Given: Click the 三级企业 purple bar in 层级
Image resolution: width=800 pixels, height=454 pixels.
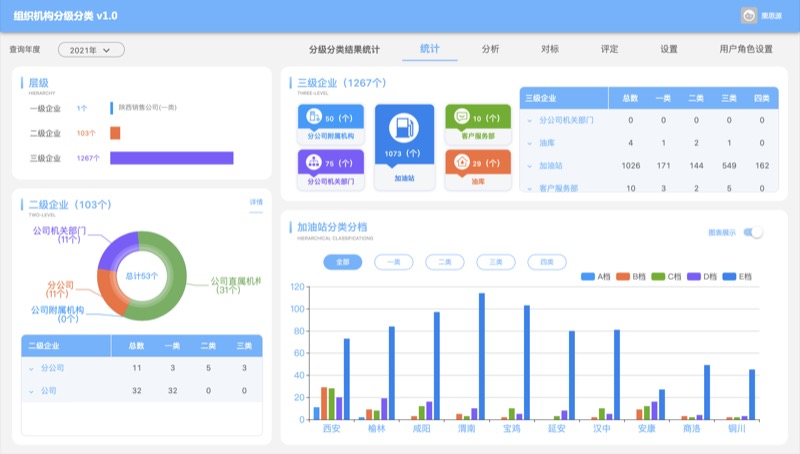Looking at the screenshot, I should tap(172, 158).
